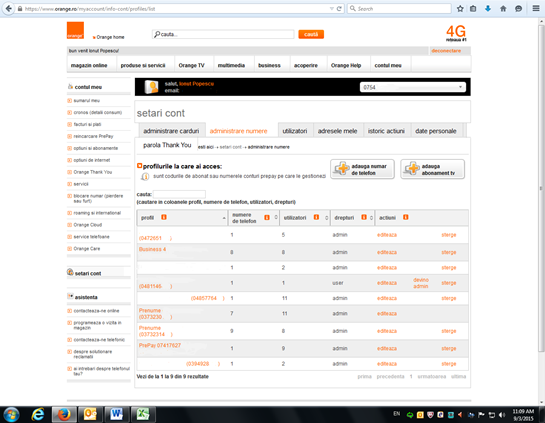Screen dimensions: 545x423
Task: Open address bar history dropdown arrow
Action: [x=331, y=9]
